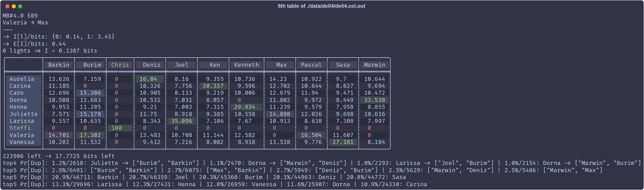Click the cell 15.178 in Juliette row
Screen dimensions: 644x190
tap(90, 114)
